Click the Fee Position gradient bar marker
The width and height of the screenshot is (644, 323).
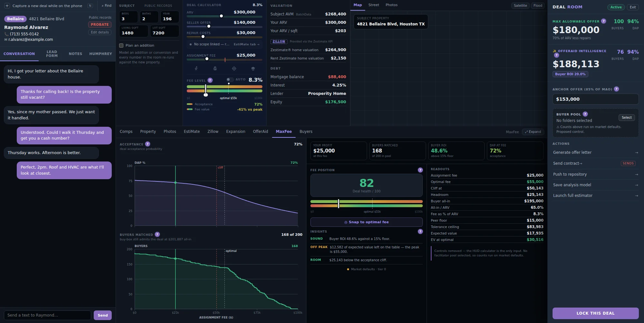tap(338, 204)
